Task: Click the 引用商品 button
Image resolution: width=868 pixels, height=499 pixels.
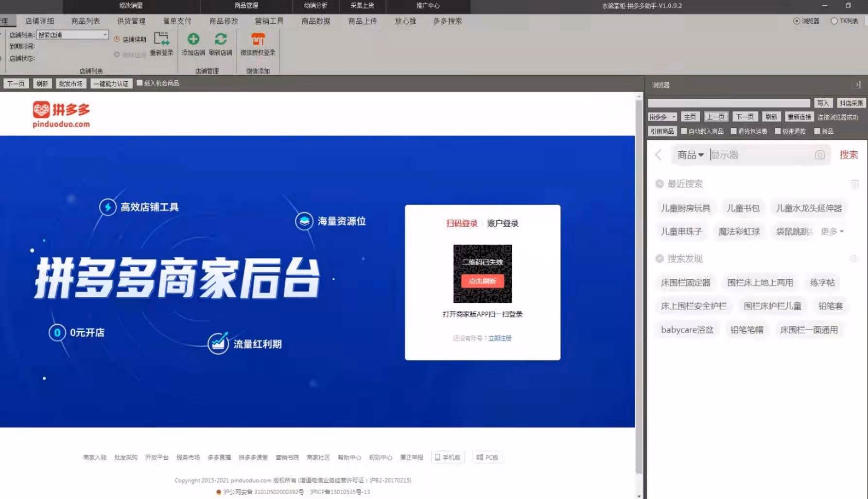Action: 662,131
